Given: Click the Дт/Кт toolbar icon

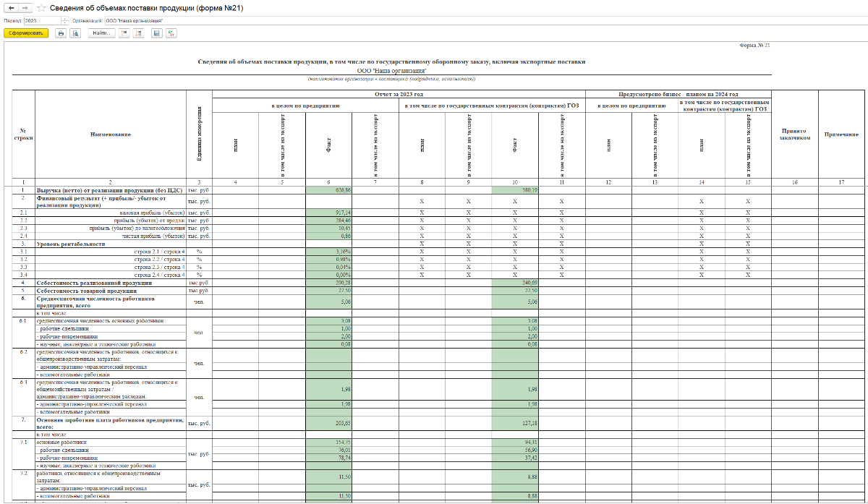Looking at the screenshot, I should pos(171,33).
